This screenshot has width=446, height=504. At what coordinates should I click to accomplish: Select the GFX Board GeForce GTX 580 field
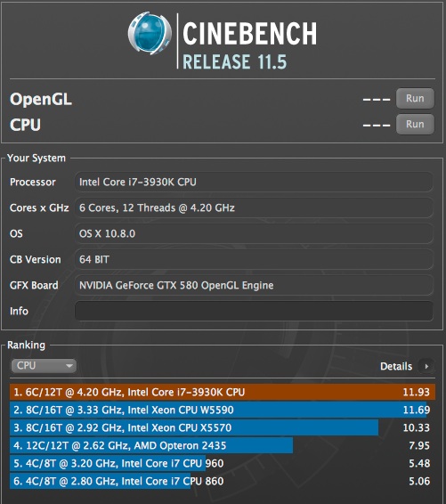click(254, 285)
